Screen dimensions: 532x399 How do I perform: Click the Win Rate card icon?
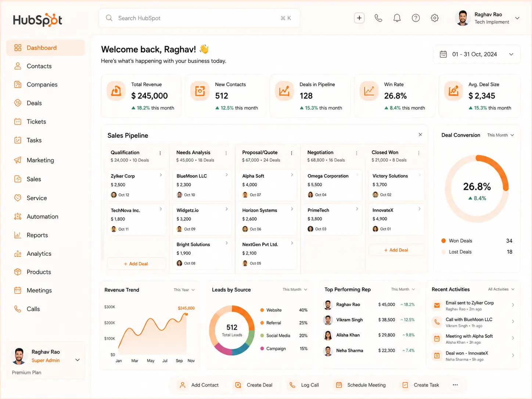[x=369, y=91]
